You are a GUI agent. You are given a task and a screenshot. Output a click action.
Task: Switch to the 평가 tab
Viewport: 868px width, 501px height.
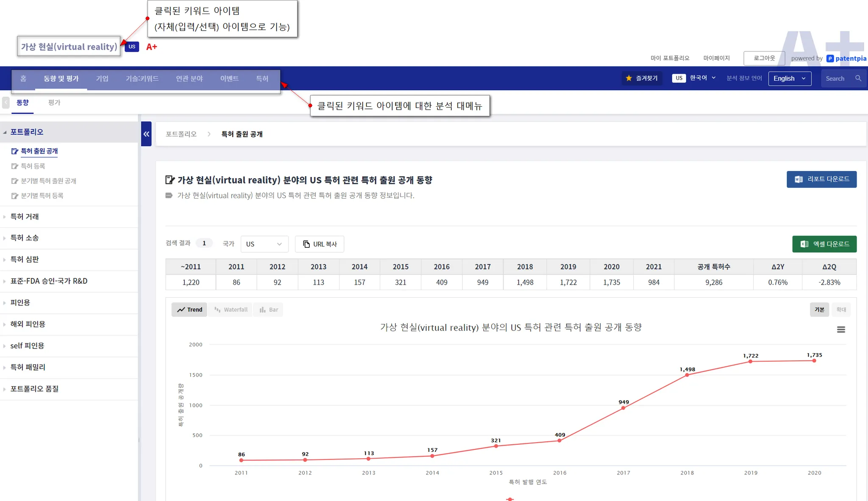54,102
